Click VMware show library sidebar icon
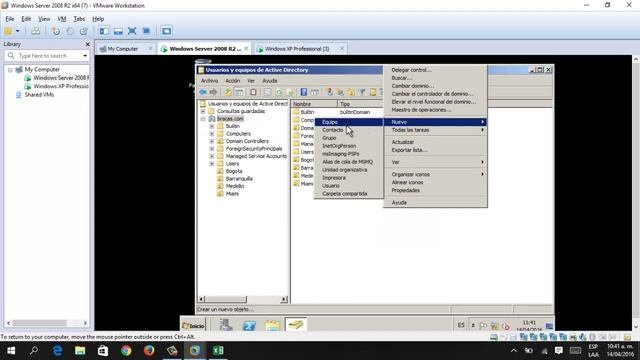The width and height of the screenshot is (640, 360). (104, 31)
